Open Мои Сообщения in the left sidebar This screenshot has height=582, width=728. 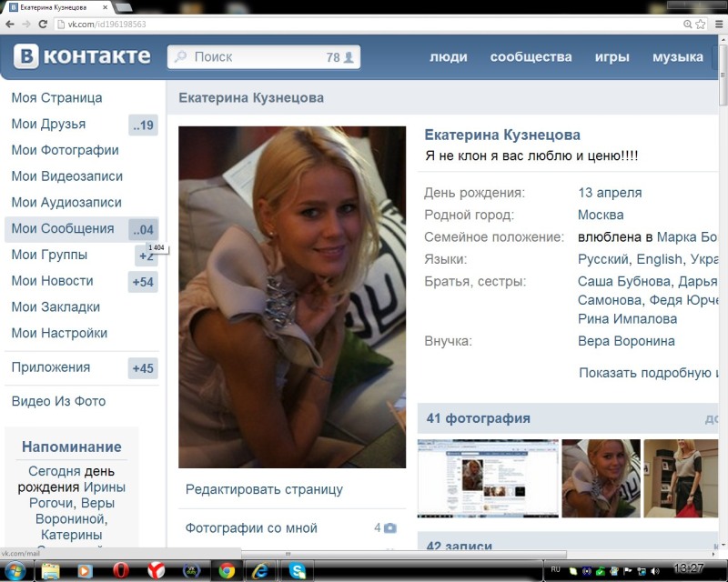click(63, 228)
